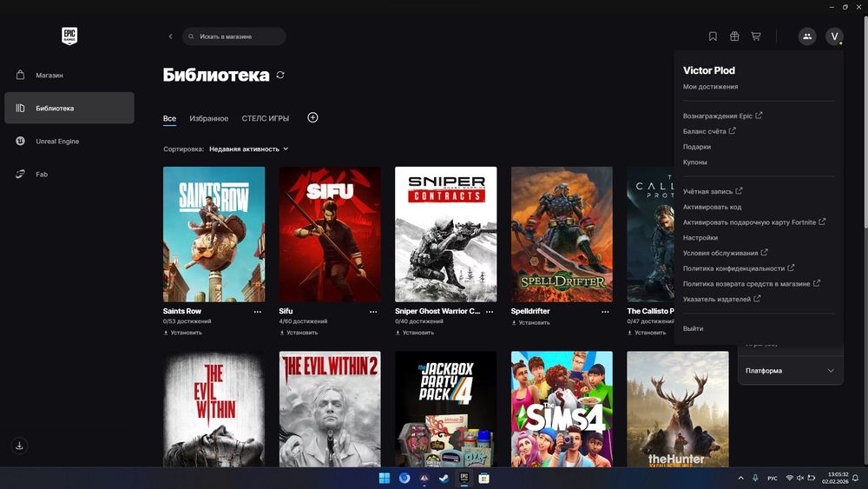Open the Недавняя активность sort dropdown
The width and height of the screenshot is (868, 489).
coord(248,149)
